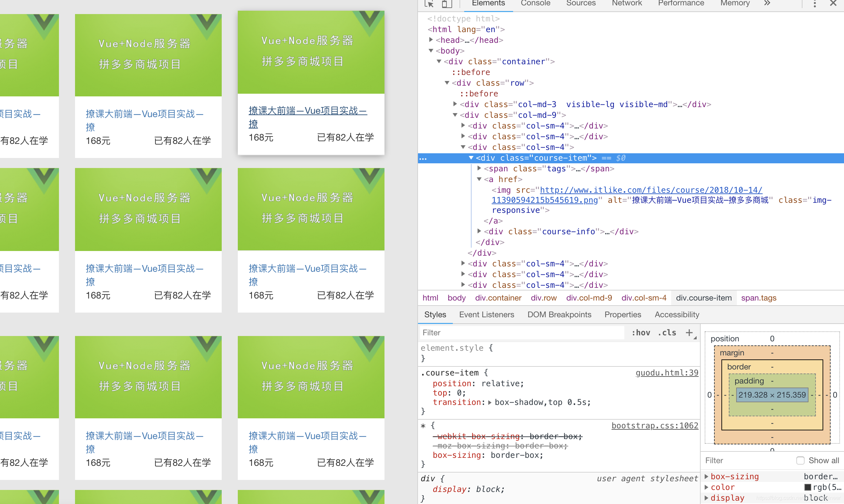The height and width of the screenshot is (504, 844).
Task: Expand the course-info div node
Action: pos(479,231)
